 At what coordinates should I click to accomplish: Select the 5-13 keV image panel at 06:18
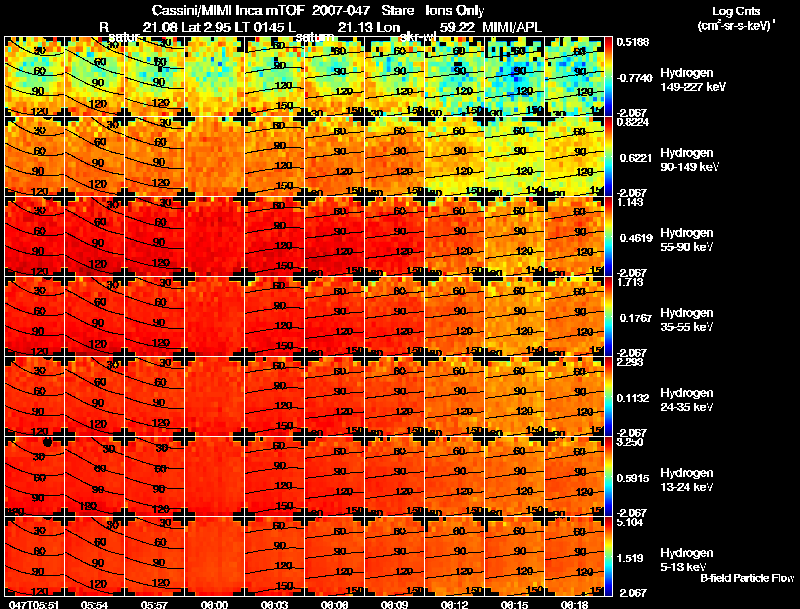[x=574, y=557]
